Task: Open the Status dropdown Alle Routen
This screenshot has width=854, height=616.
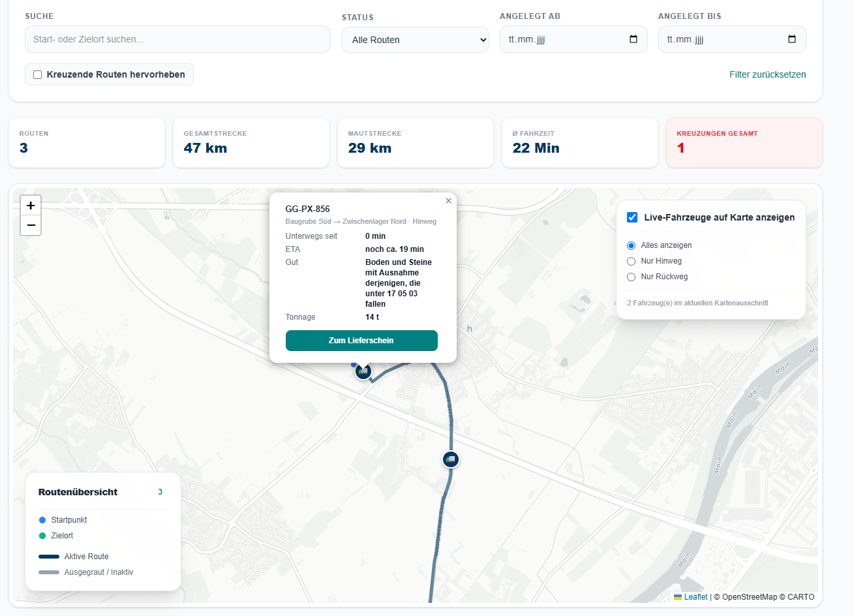Action: (415, 40)
